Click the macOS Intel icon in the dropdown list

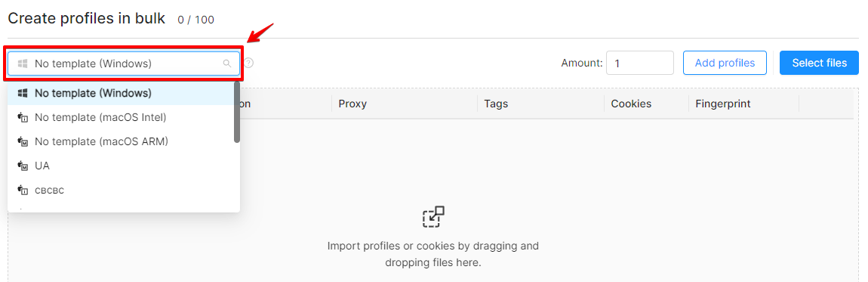coord(23,117)
